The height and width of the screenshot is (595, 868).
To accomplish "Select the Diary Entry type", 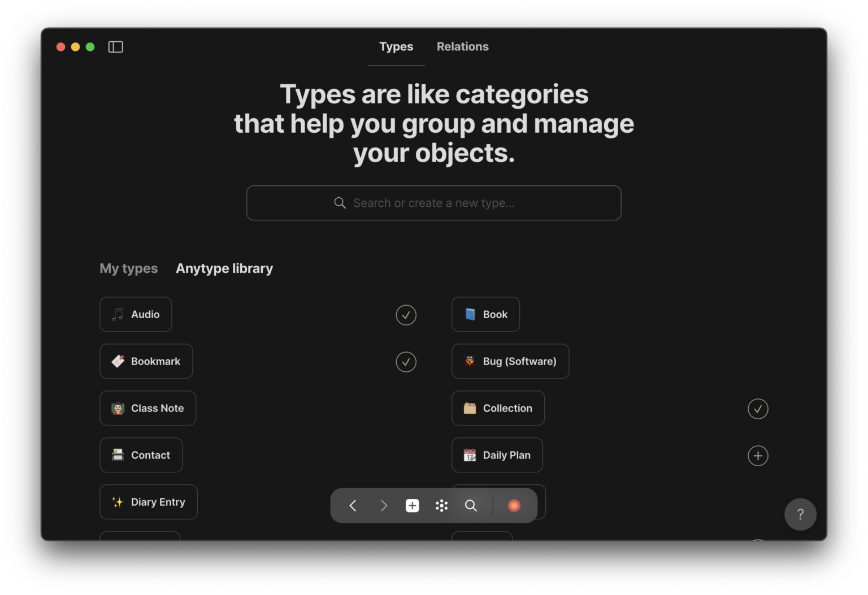I will tap(148, 502).
